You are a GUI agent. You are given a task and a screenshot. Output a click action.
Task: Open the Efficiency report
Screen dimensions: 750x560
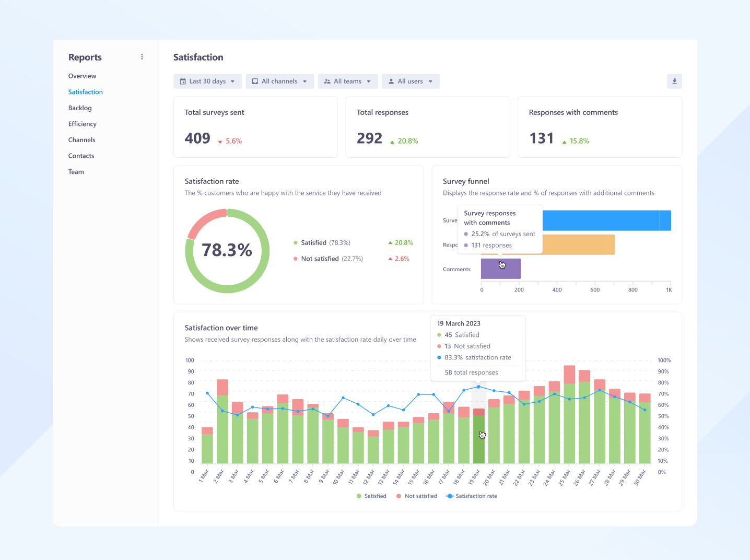click(x=83, y=124)
